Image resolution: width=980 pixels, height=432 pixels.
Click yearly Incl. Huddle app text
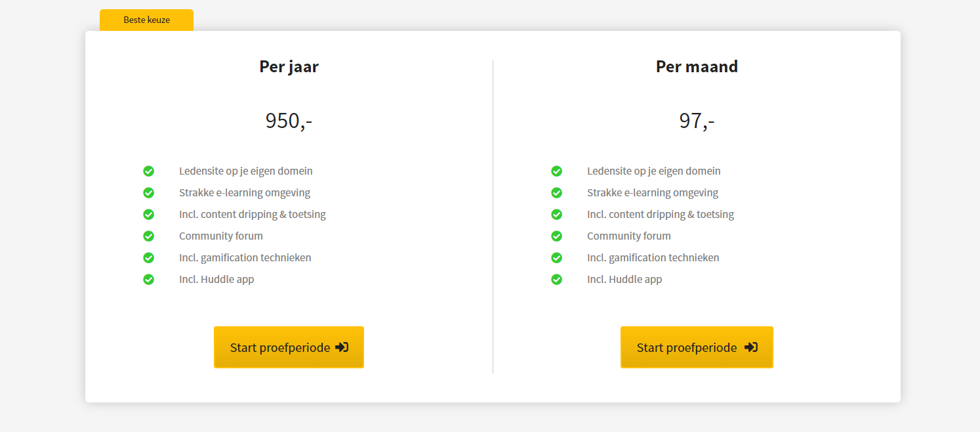click(x=216, y=279)
